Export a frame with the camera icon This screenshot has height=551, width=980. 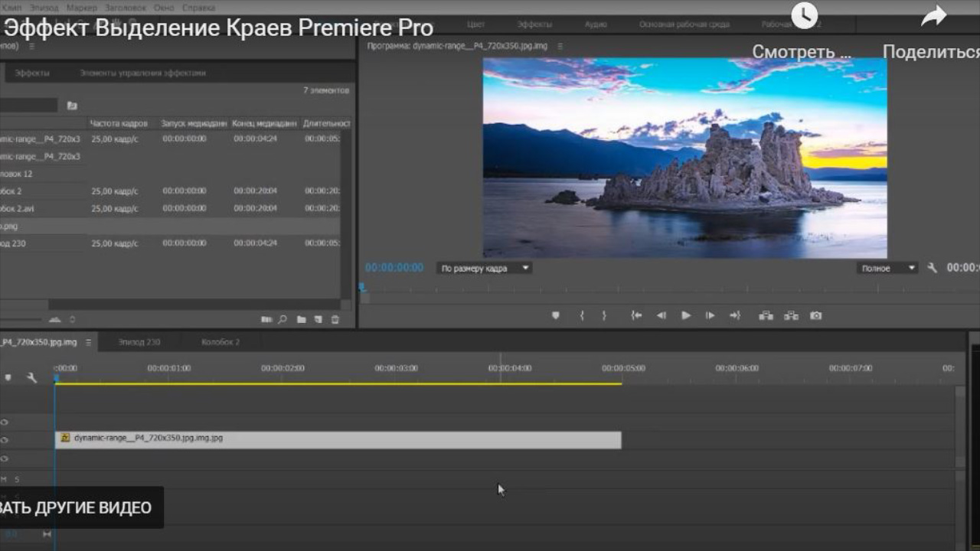tap(816, 315)
